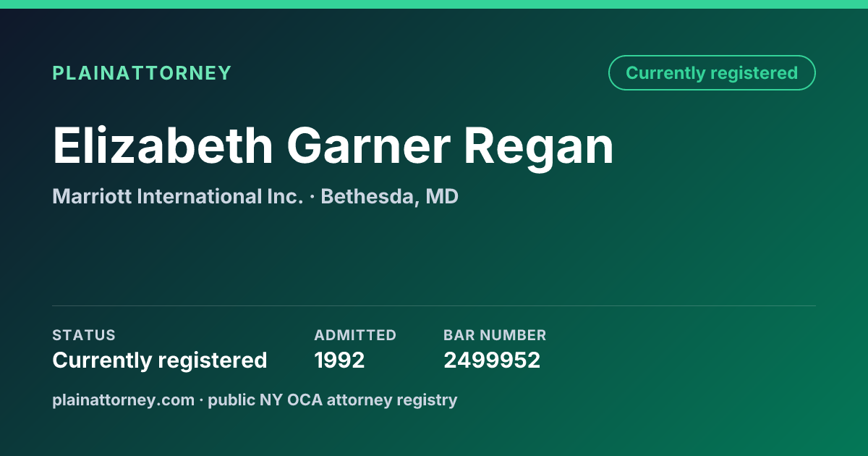Image resolution: width=868 pixels, height=456 pixels.
Task: Click the public NY OCA attorney registry text
Action: click(x=333, y=400)
